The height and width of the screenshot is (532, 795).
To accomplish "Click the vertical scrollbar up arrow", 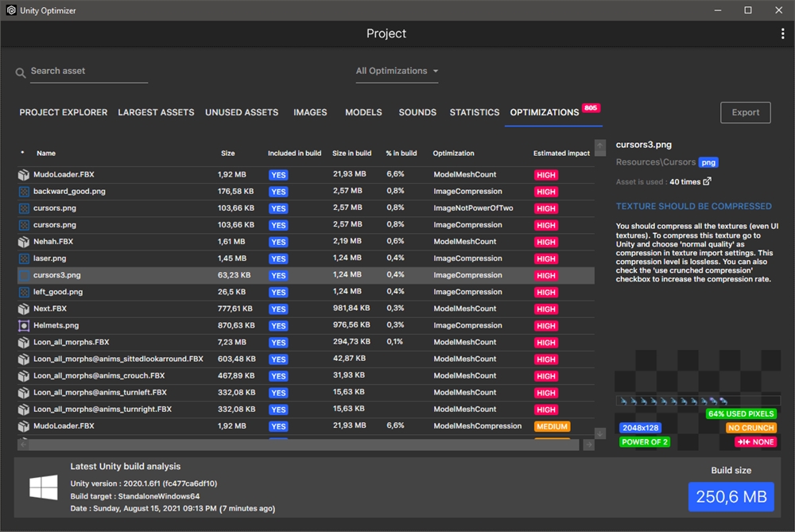I will pyautogui.click(x=599, y=146).
